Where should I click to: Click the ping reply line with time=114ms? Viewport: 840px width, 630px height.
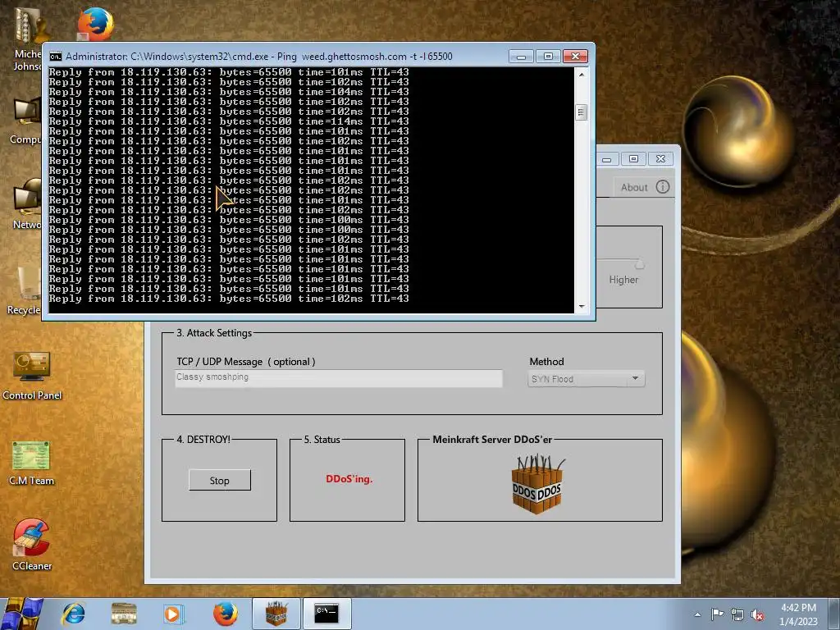pos(229,121)
